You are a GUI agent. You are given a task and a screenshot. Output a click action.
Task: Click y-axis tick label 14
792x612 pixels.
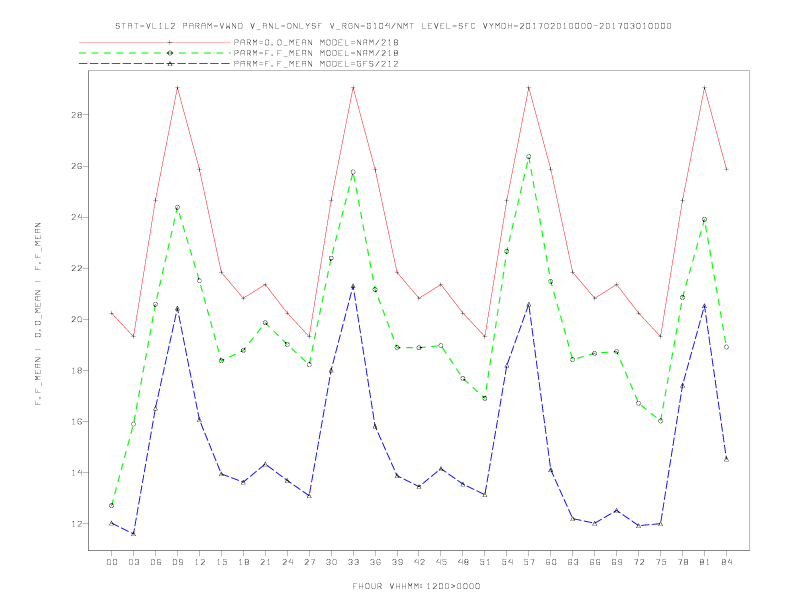click(x=76, y=473)
